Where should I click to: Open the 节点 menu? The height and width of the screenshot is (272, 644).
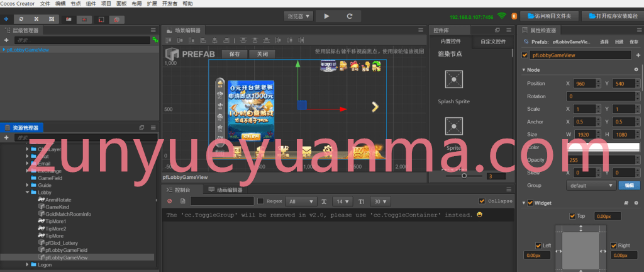[75, 3]
